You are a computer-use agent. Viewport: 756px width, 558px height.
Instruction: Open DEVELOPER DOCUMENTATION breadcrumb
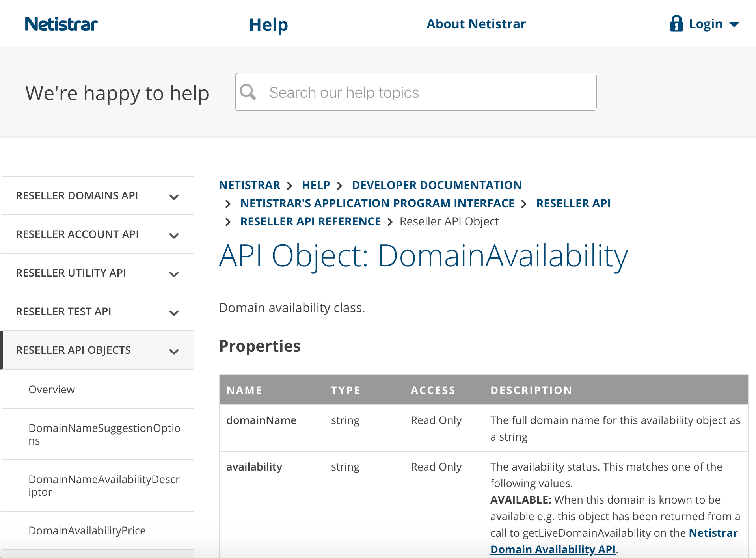[x=437, y=185]
